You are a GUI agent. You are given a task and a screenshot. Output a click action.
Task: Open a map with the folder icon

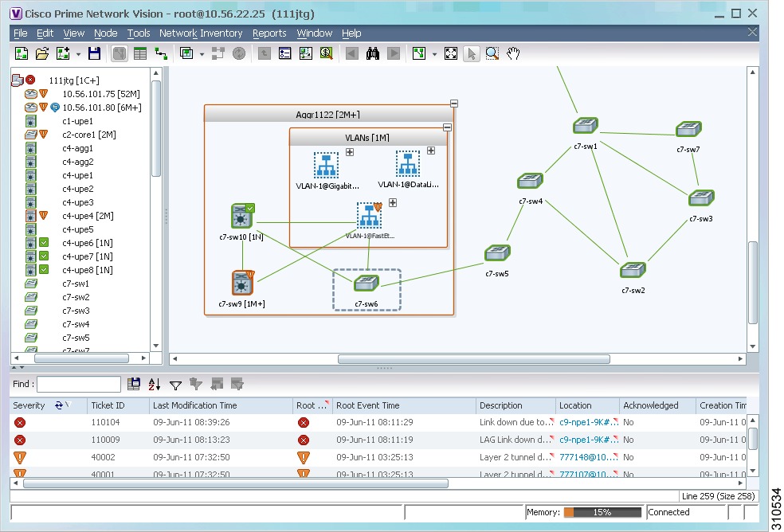[x=42, y=53]
